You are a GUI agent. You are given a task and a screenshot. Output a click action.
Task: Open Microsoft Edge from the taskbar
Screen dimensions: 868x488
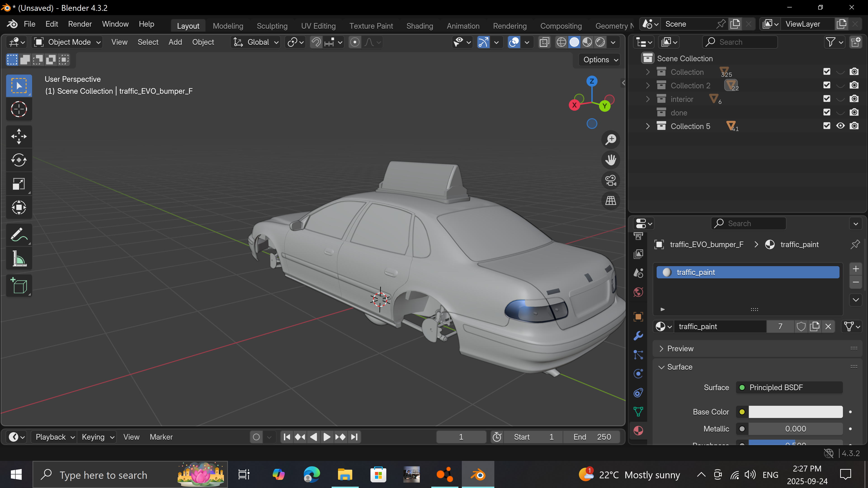click(x=311, y=475)
